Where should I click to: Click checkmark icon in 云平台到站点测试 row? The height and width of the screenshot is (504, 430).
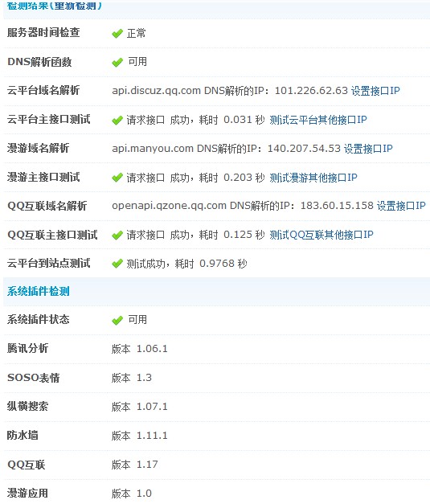coord(117,264)
